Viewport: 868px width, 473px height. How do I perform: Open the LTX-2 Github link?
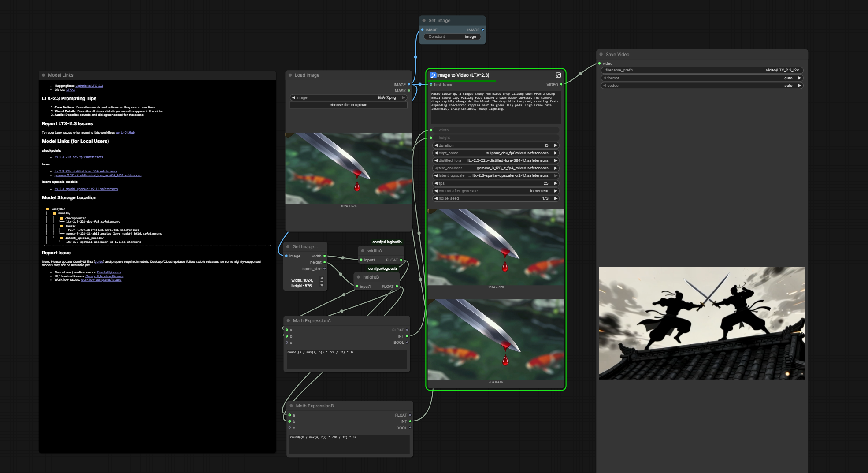[x=70, y=89]
